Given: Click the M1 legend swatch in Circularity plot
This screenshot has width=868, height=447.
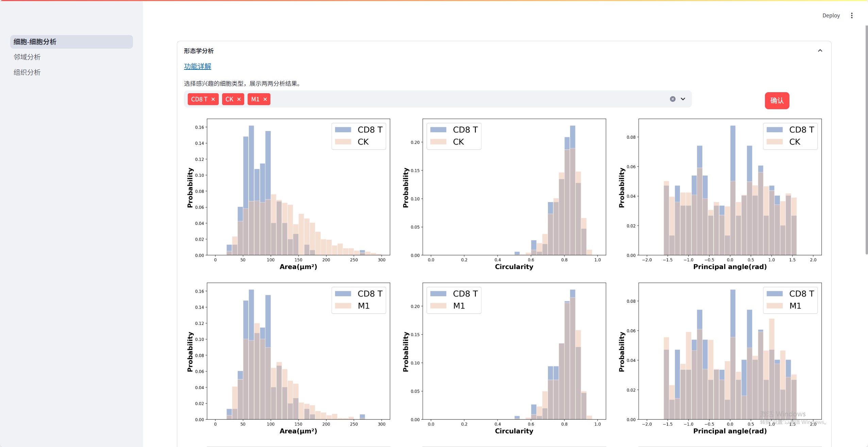Looking at the screenshot, I should [438, 306].
